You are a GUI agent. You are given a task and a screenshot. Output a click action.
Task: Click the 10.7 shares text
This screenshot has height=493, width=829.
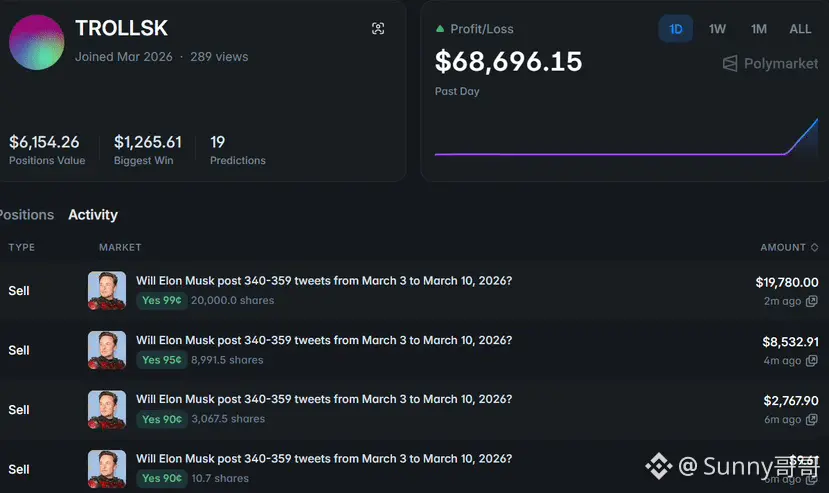[220, 478]
